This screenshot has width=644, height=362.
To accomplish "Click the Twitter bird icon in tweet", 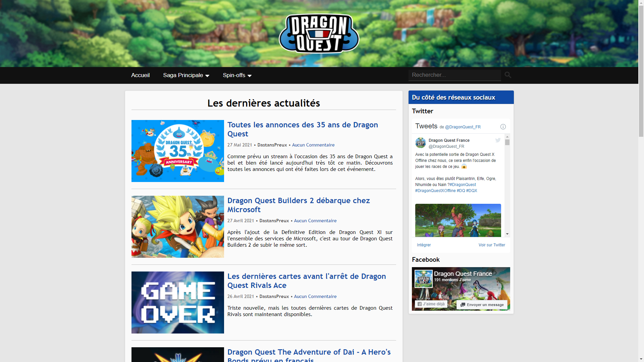I will click(x=498, y=140).
